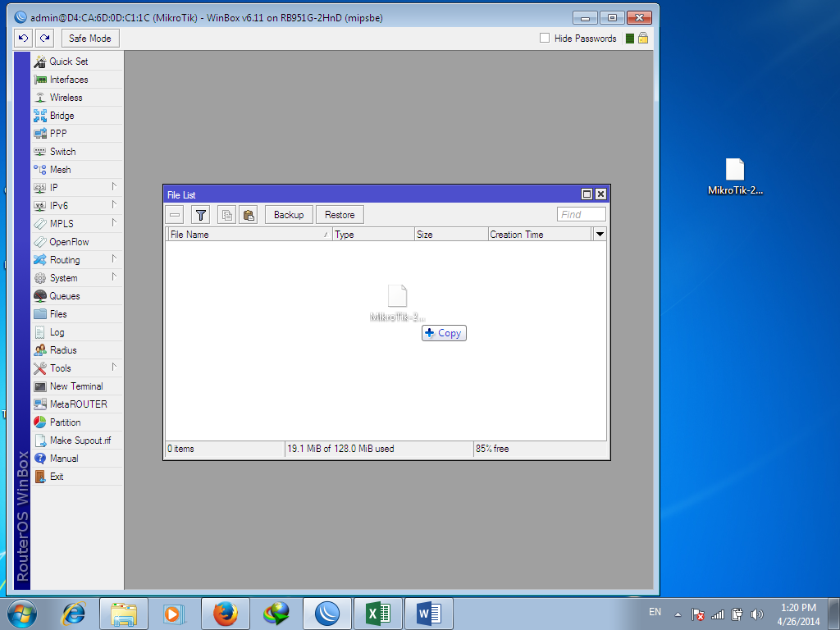Click the Queues icon in sidebar
This screenshot has height=630, width=840.
[40, 296]
